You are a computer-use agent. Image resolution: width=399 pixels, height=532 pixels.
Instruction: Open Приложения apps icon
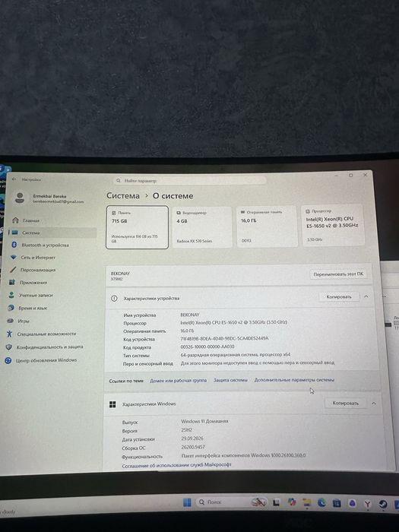point(12,282)
